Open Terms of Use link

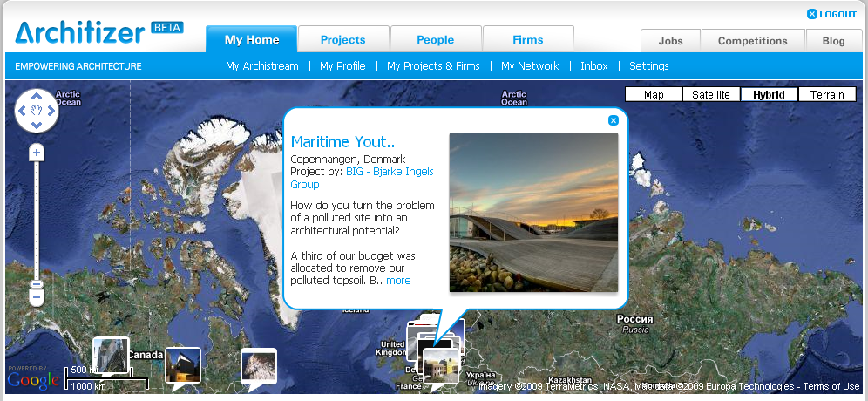coord(831,386)
